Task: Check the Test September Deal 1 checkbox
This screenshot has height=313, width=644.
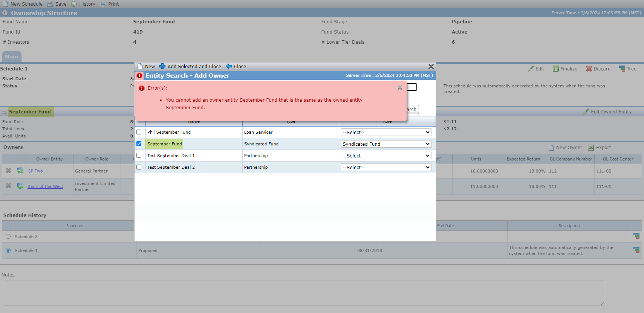Action: click(x=139, y=156)
